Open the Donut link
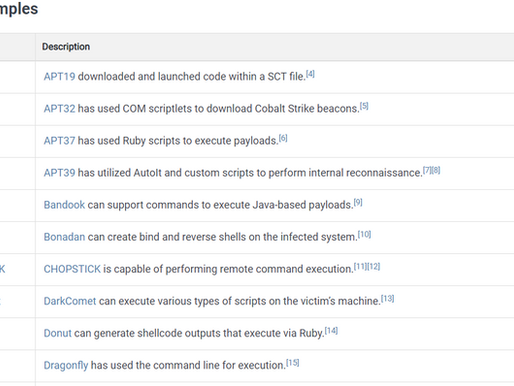Image resolution: width=514 pixels, height=386 pixels. [x=58, y=333]
